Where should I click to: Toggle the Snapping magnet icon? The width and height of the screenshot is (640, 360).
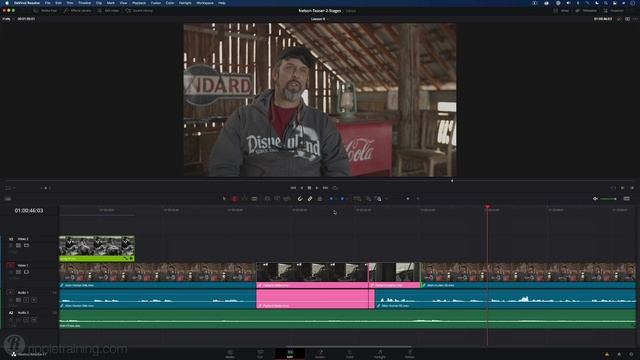(x=300, y=199)
